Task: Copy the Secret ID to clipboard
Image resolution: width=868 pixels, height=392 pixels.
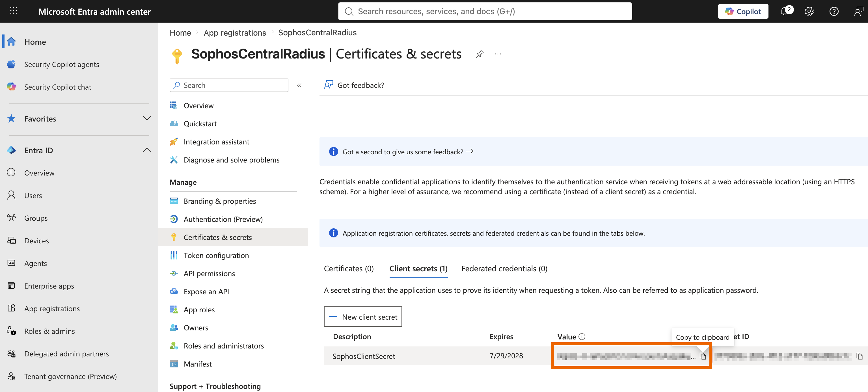Action: click(859, 356)
